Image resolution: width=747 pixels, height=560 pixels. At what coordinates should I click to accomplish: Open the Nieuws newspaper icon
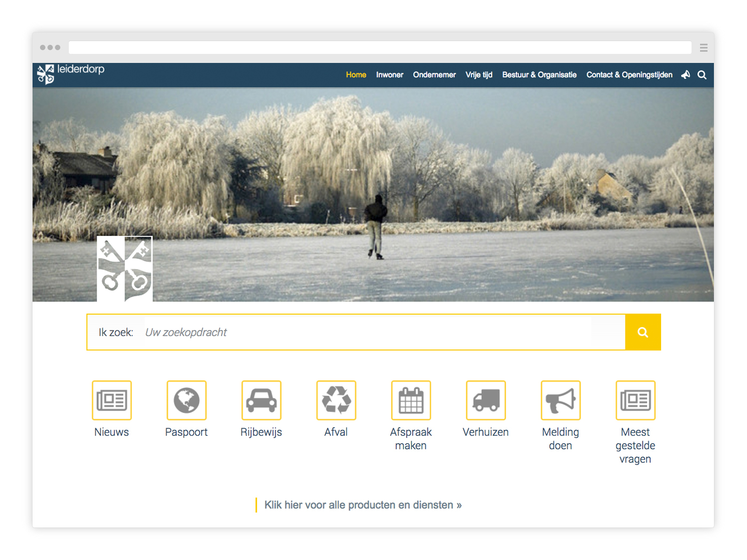pyautogui.click(x=112, y=400)
